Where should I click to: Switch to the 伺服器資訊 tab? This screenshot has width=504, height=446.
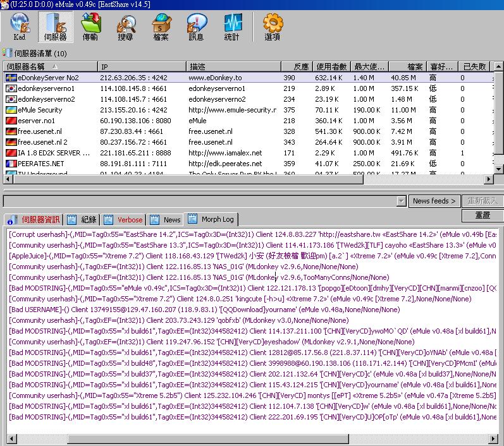click(x=34, y=220)
